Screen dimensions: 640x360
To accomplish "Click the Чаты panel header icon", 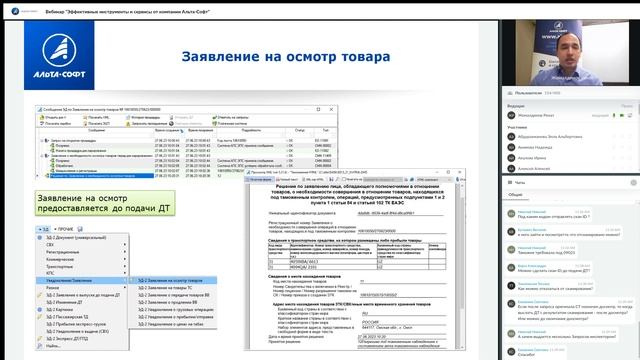I will [x=510, y=182].
